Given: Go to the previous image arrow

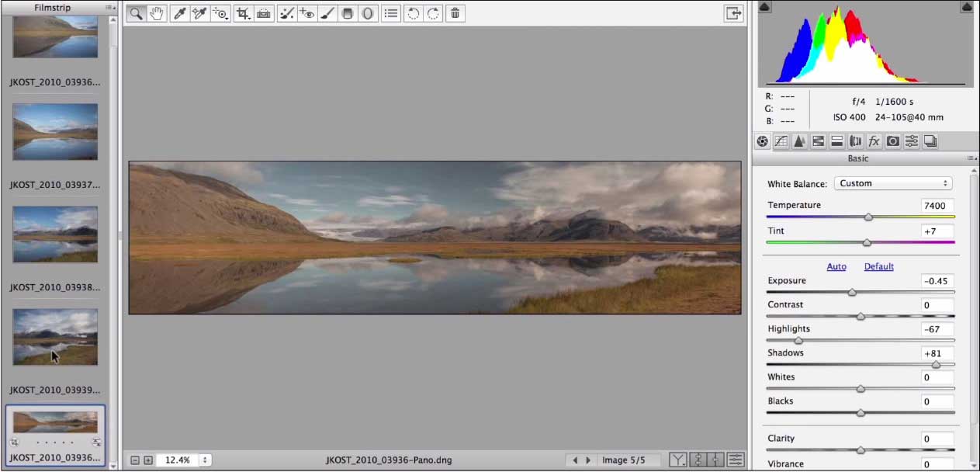Looking at the screenshot, I should click(x=575, y=460).
